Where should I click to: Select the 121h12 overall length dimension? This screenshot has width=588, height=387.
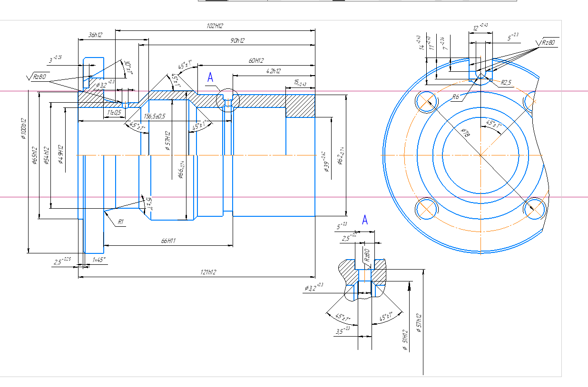(208, 272)
